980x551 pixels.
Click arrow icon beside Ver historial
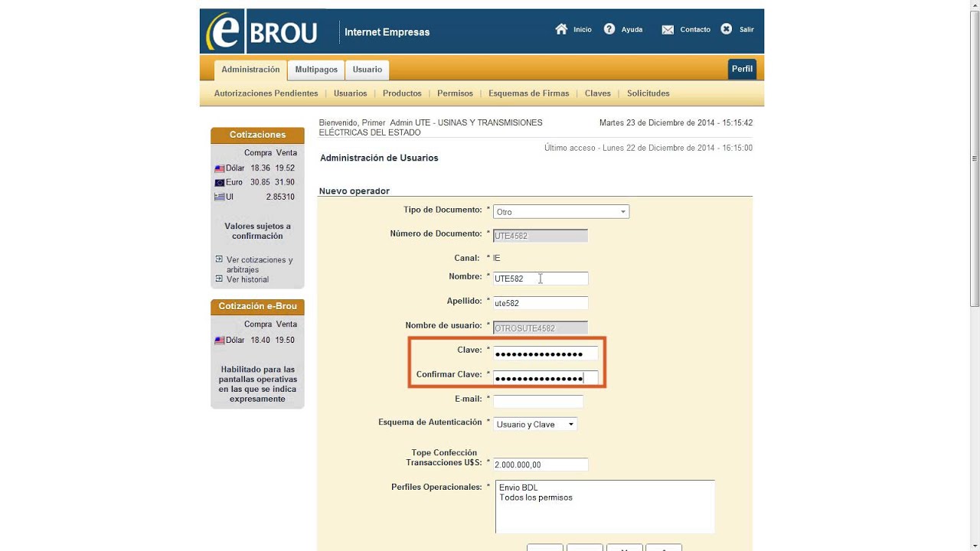point(219,279)
